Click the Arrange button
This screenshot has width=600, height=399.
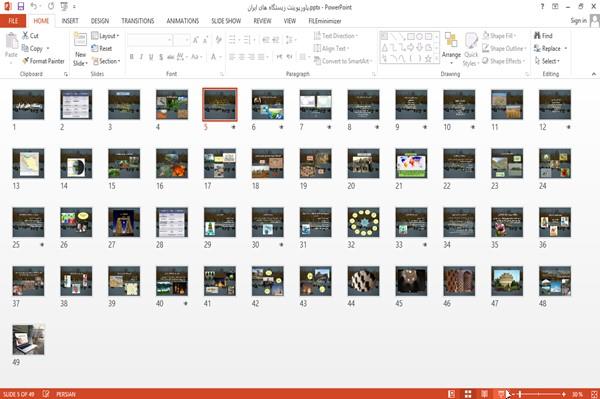[x=451, y=48]
